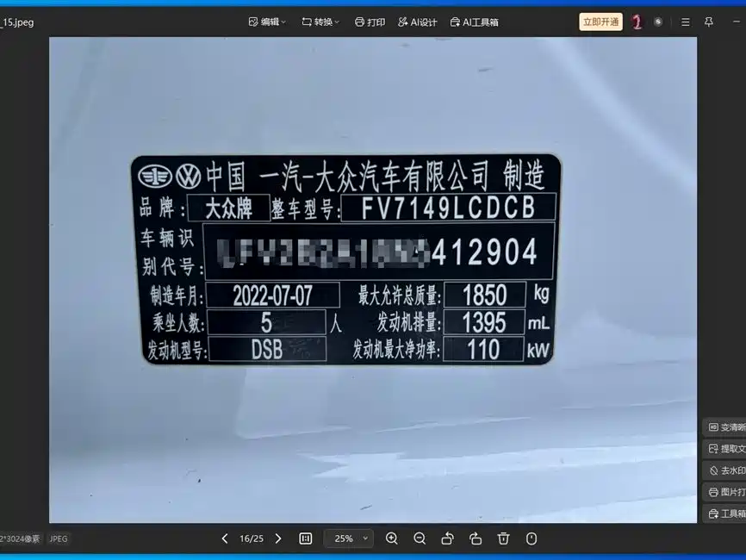
Task: Open the 工具箱 side panel button
Action: coord(725,513)
